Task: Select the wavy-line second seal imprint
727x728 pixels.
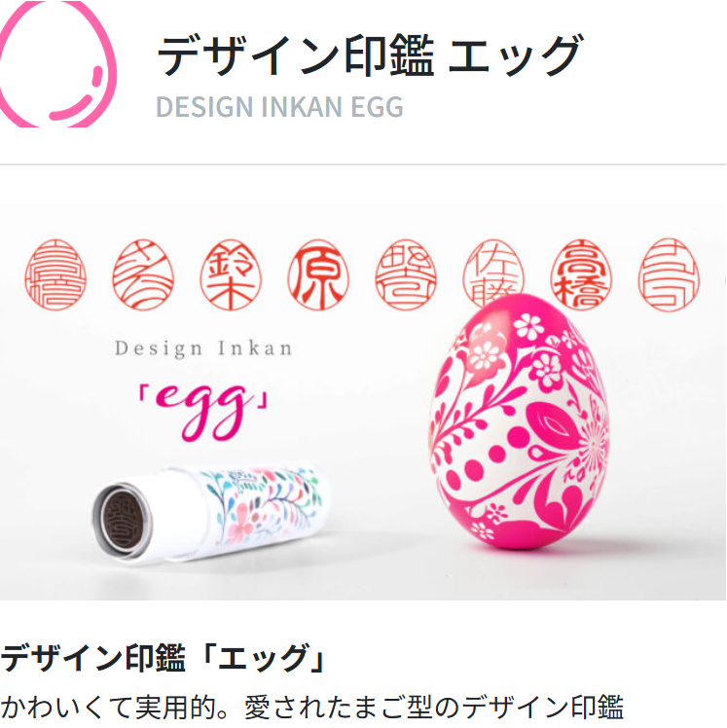Action: [143, 274]
